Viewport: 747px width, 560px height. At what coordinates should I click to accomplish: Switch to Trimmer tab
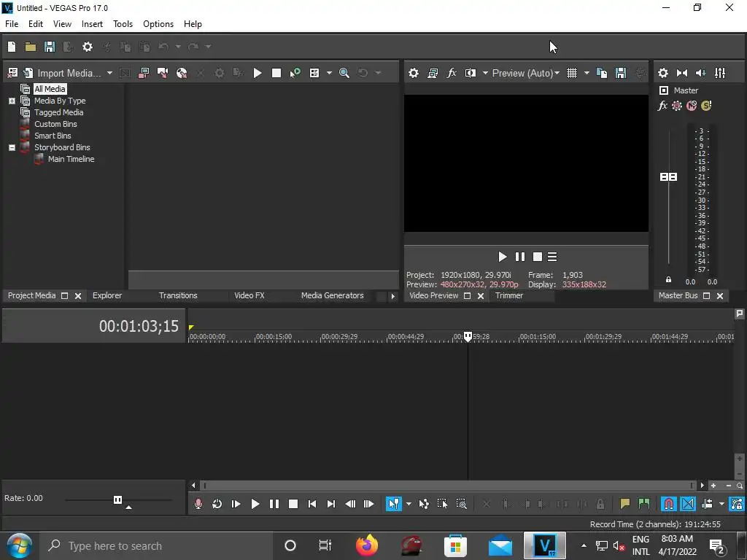(509, 296)
